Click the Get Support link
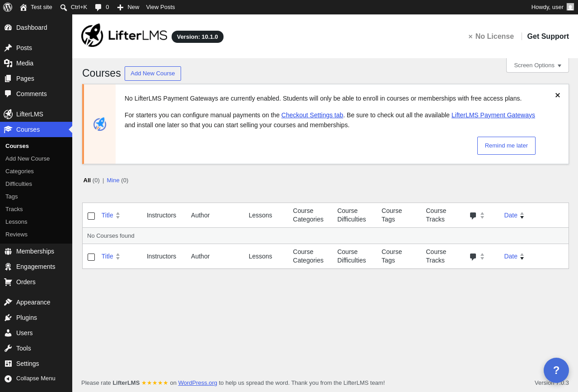This screenshot has width=578, height=392. [548, 37]
